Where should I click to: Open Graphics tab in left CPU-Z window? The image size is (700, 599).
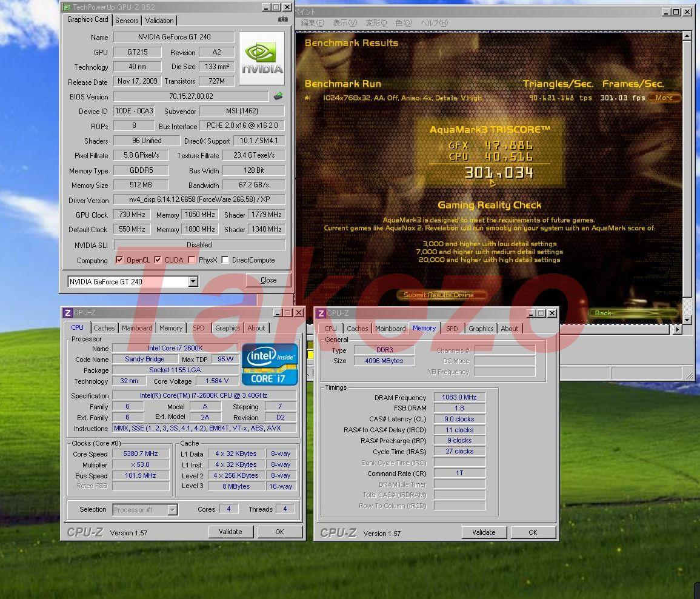click(x=228, y=328)
